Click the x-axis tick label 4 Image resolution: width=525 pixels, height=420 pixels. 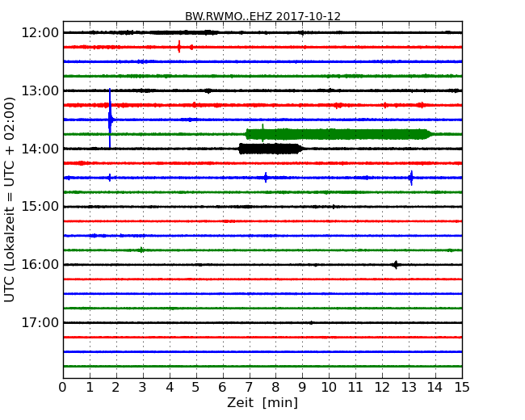(170, 388)
